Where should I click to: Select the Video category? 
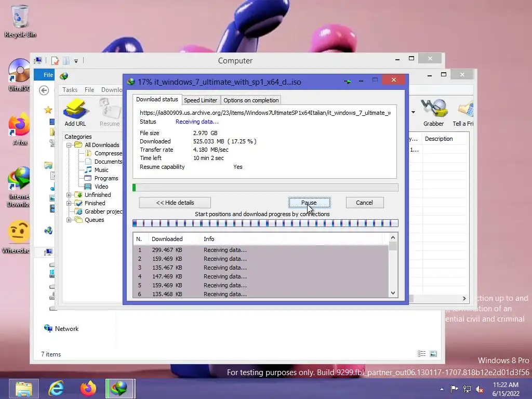coord(97,187)
